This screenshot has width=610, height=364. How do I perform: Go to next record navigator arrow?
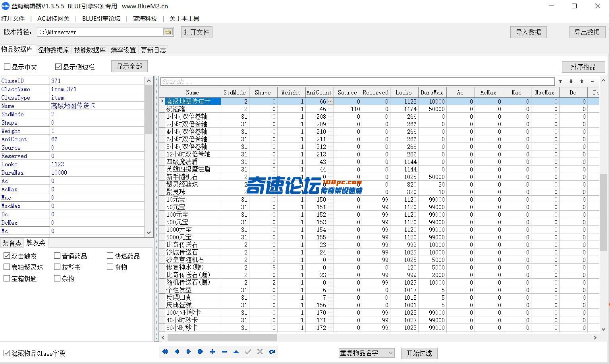[189, 352]
